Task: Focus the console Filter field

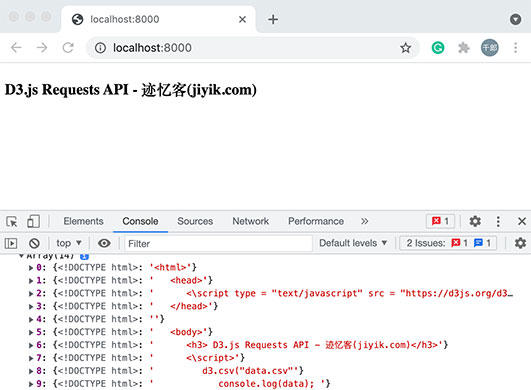Action: click(218, 243)
